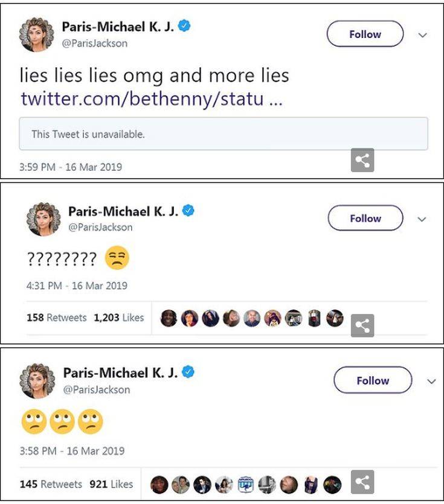Hit Follow on the 3:58 PM tweet
This screenshot has height=504, width=444.
[x=372, y=381]
